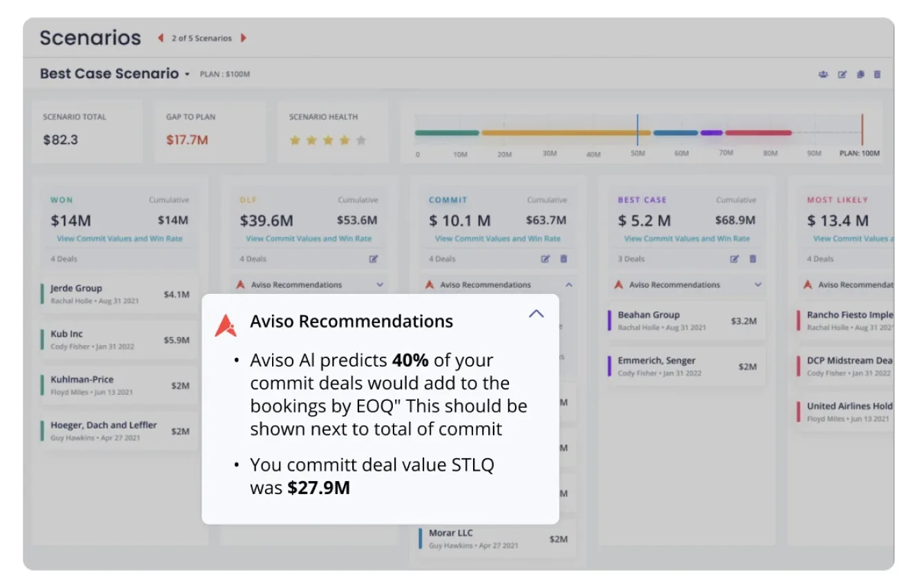Click the Best Case $ 5.2 M amount
Viewport: 917px width, 588px height.
(644, 221)
